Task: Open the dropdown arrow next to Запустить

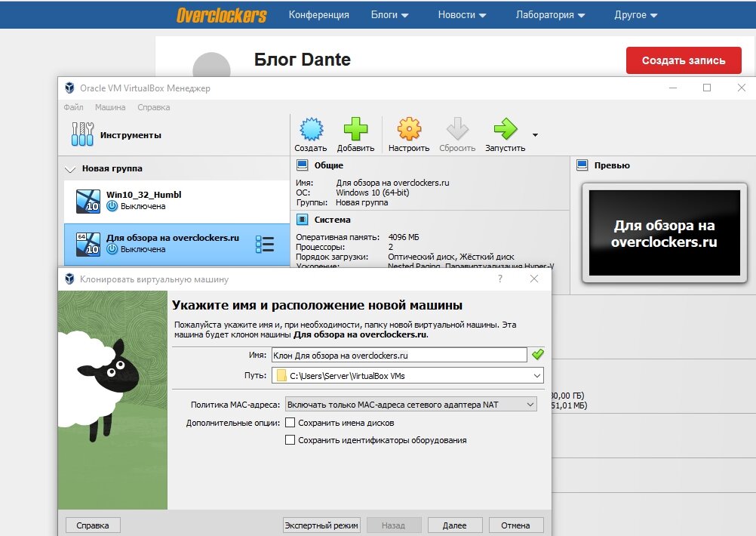Action: [535, 135]
